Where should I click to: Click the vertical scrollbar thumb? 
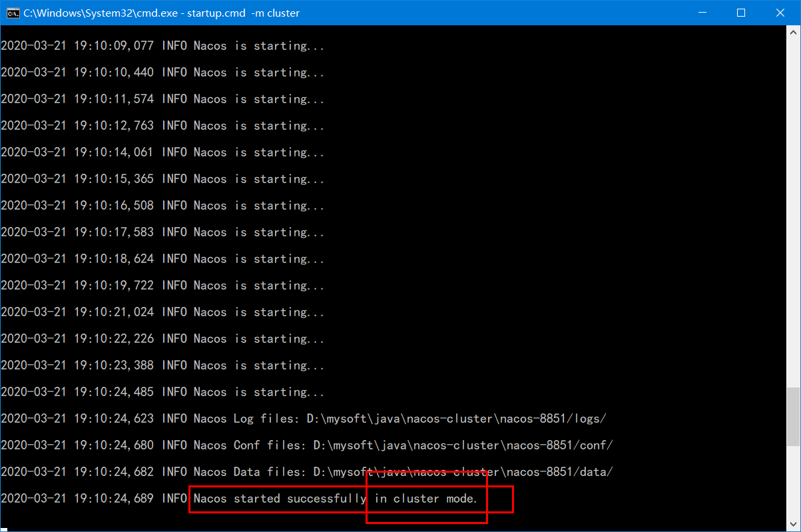(793, 417)
